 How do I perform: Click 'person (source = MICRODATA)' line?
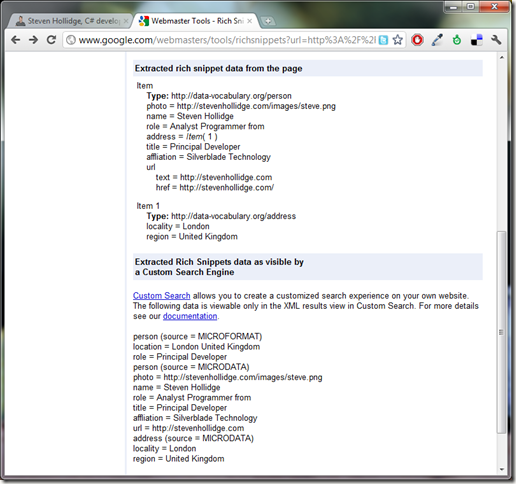click(191, 367)
